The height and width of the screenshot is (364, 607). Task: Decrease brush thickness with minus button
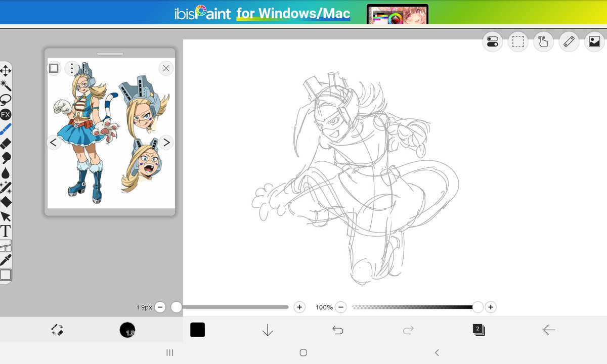(x=160, y=307)
